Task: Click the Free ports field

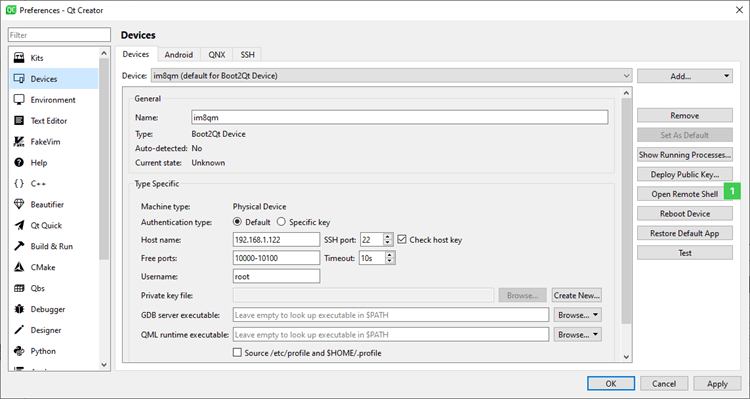Action: click(x=276, y=258)
